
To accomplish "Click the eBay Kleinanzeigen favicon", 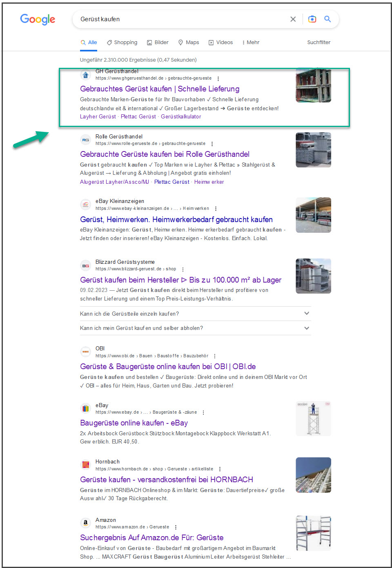I will point(85,205).
